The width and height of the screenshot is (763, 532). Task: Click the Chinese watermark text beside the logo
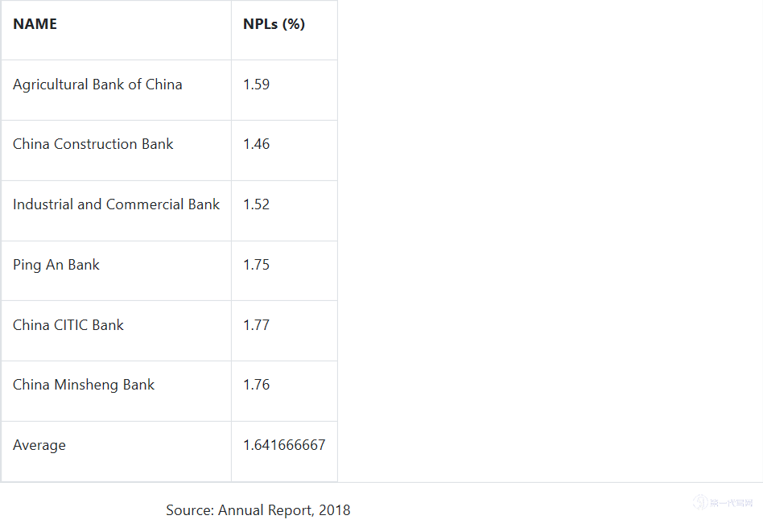coord(731,503)
